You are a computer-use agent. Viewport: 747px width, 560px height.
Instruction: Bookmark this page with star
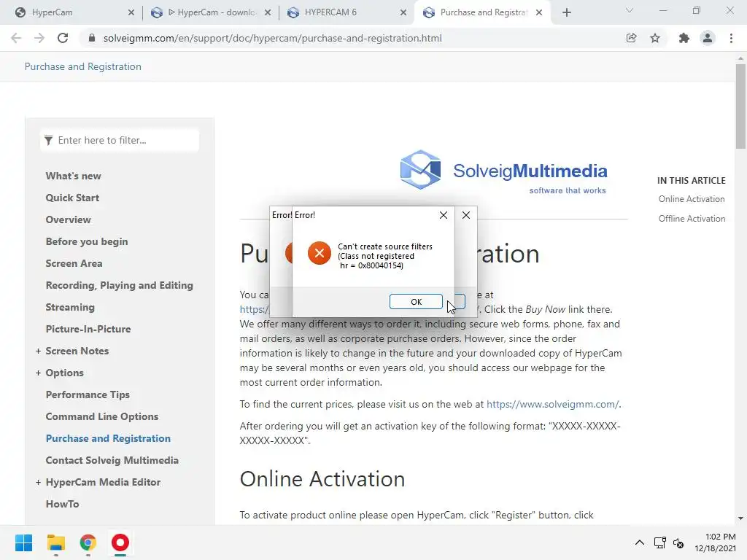pos(655,38)
